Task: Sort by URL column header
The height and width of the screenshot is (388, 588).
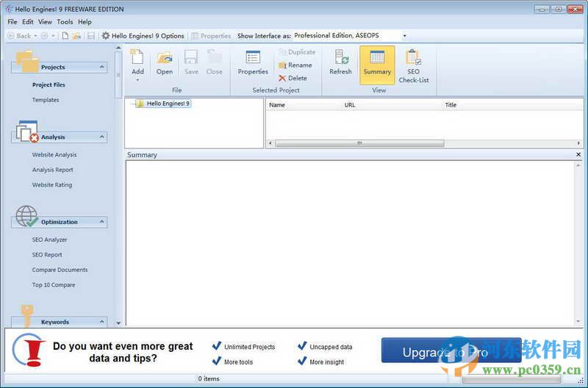Action: click(350, 105)
